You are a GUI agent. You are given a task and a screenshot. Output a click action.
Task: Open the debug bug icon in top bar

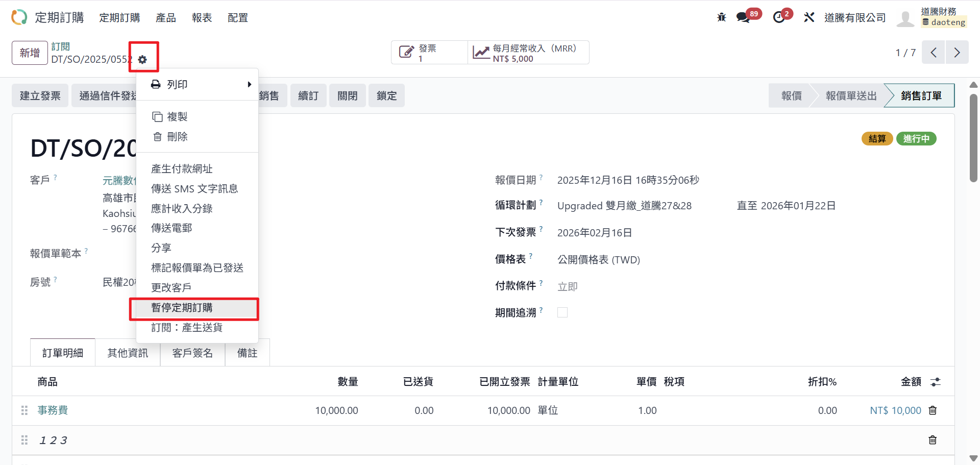pos(721,17)
